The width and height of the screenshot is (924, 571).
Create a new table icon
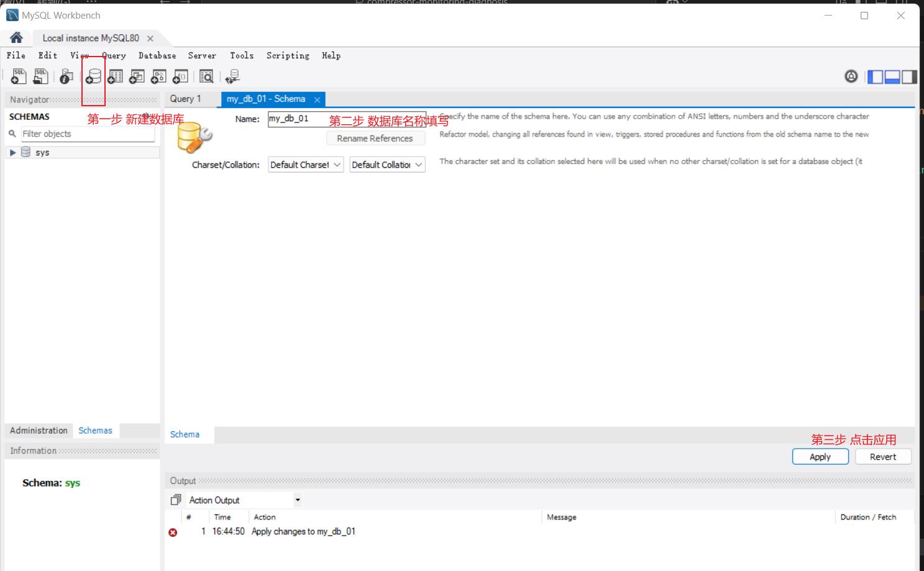[x=115, y=76]
